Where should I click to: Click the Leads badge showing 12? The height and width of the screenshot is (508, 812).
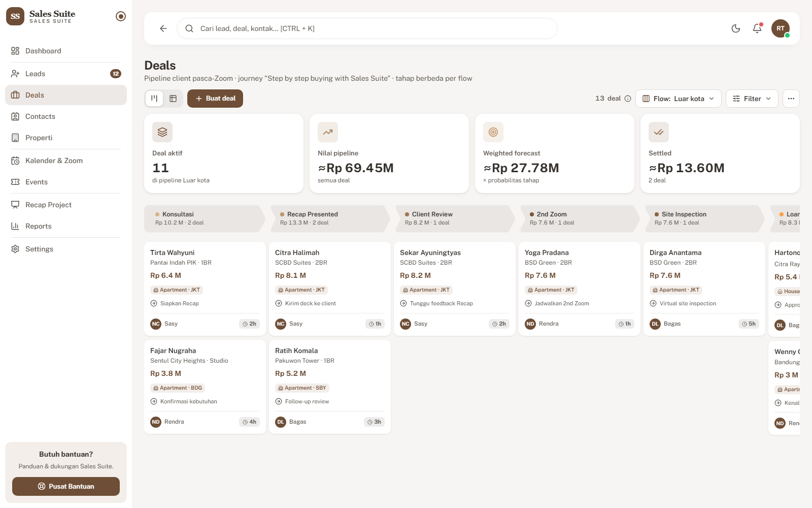click(x=116, y=74)
